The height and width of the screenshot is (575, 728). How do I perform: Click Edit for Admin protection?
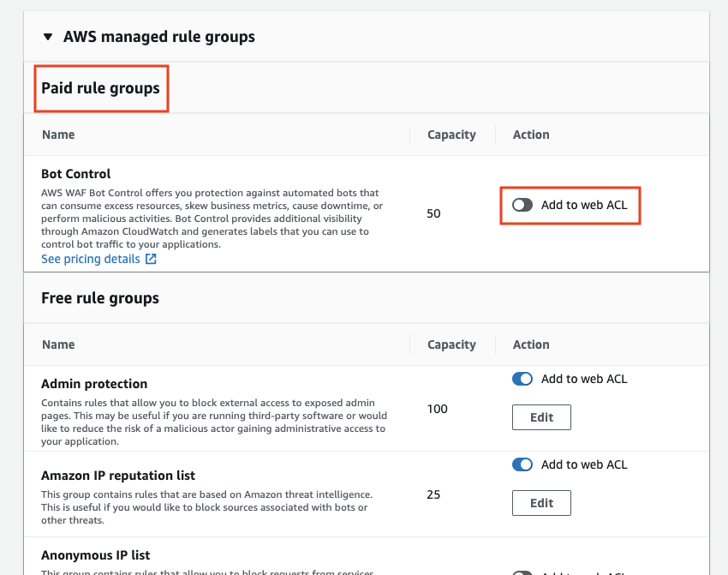(541, 417)
